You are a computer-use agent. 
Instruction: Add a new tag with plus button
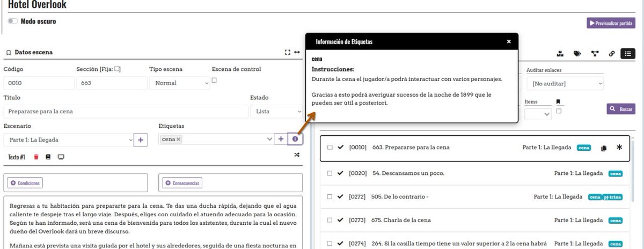(281, 140)
